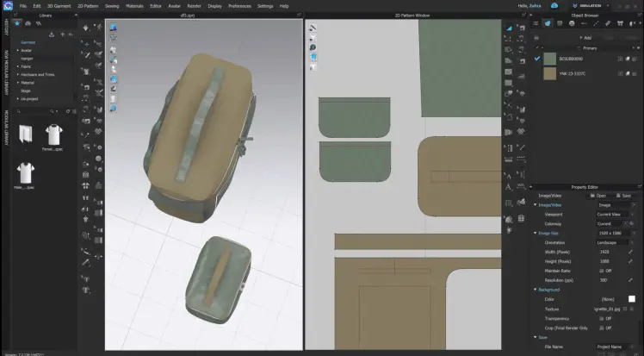644x356 pixels.
Task: Click the Male zpac t-shirt thumbnail
Action: tap(26, 172)
